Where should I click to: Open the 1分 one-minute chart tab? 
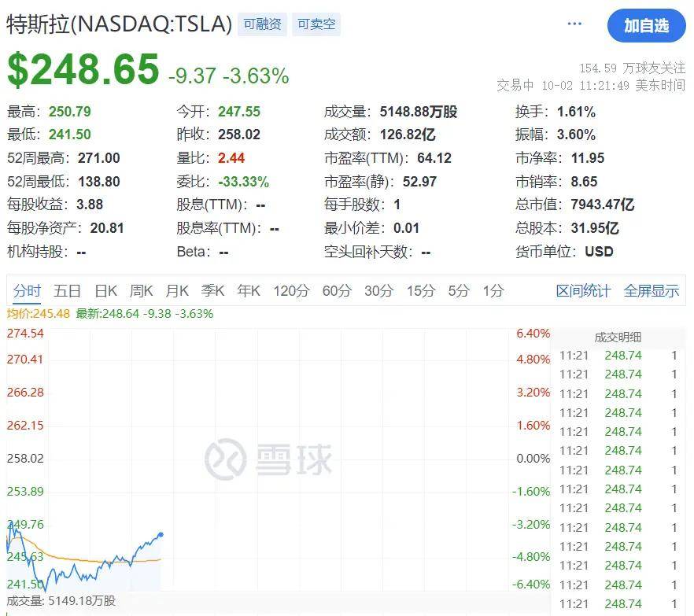[x=492, y=290]
